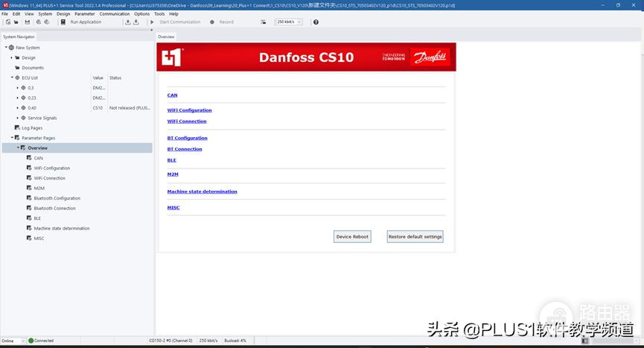
Task: Click the Documents folder icon
Action: click(x=17, y=67)
